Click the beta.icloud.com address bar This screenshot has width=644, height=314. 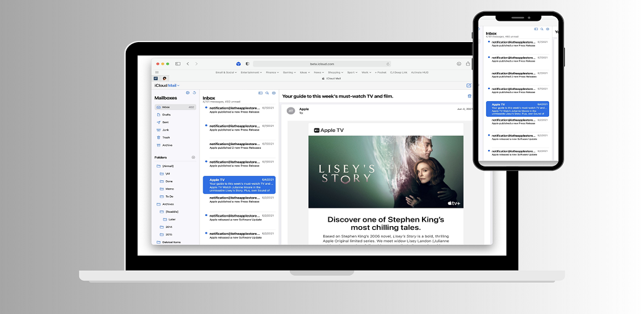(322, 64)
